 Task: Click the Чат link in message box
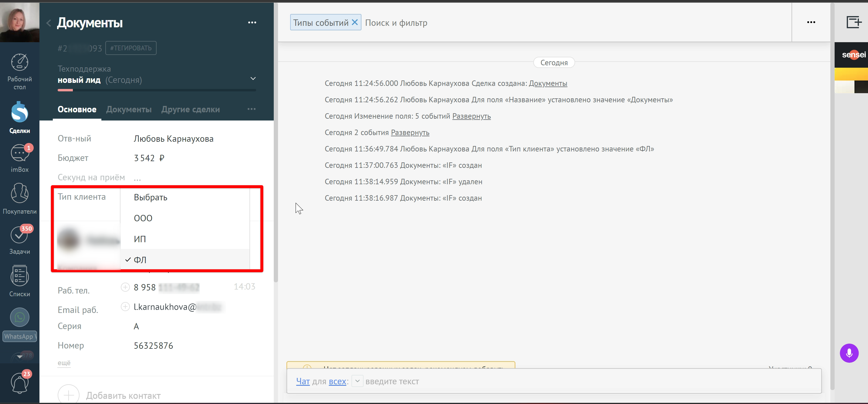(x=303, y=381)
